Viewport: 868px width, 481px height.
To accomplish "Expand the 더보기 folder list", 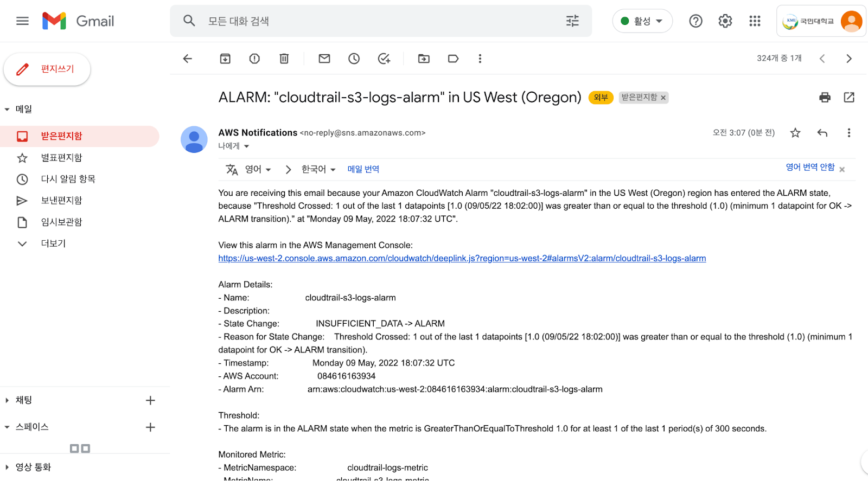I will (53, 243).
